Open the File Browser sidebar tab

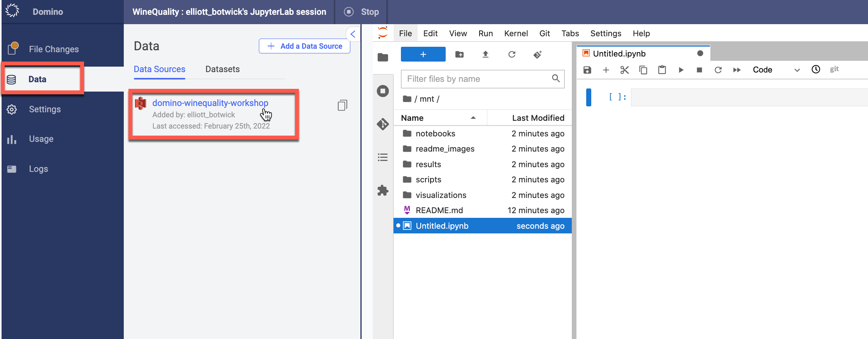point(383,57)
